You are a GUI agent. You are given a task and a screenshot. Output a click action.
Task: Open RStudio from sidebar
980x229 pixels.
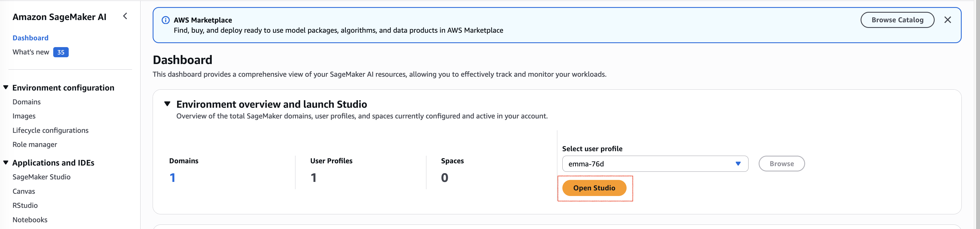pos(25,205)
